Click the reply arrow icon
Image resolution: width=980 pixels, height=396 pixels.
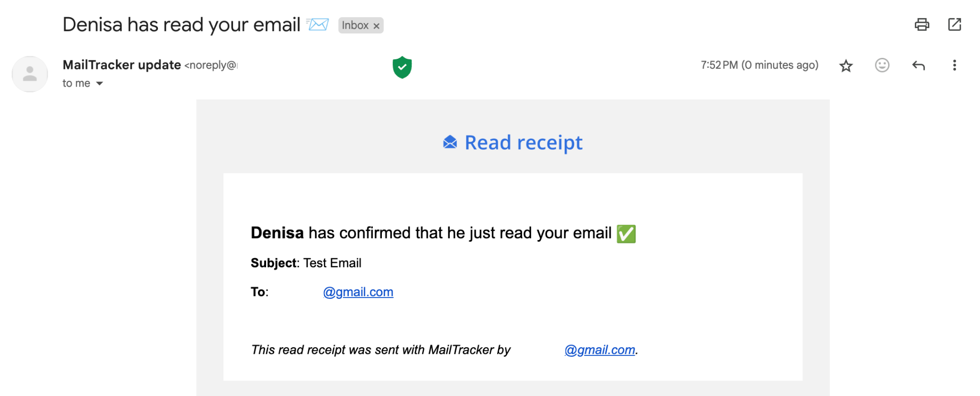(x=918, y=65)
